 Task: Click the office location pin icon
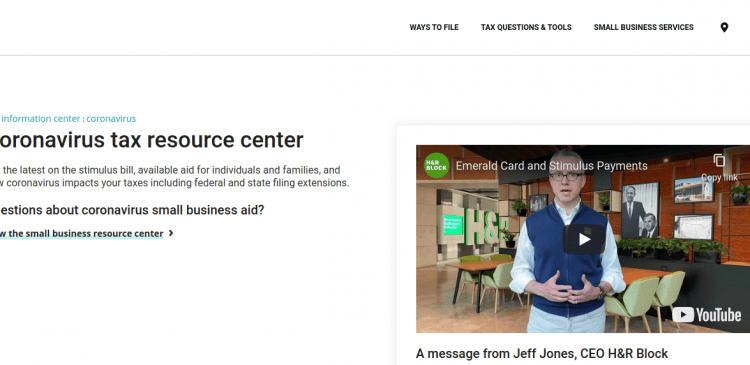click(724, 28)
